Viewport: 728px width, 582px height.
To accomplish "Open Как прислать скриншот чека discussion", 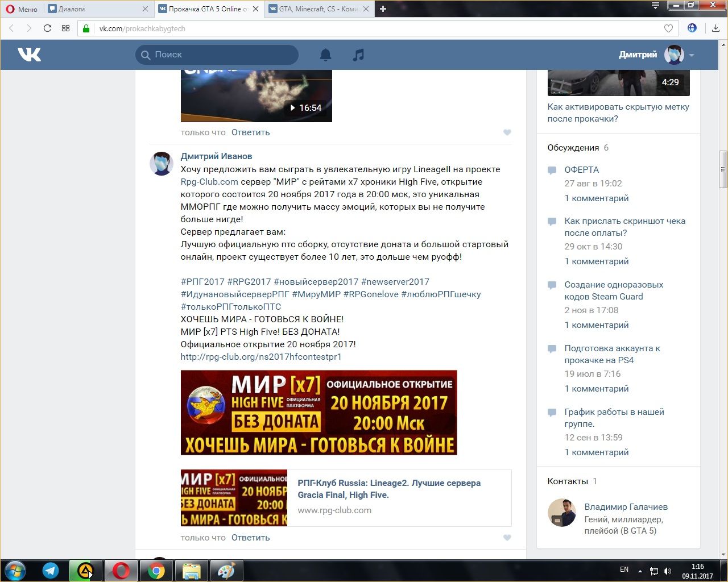I will [624, 227].
